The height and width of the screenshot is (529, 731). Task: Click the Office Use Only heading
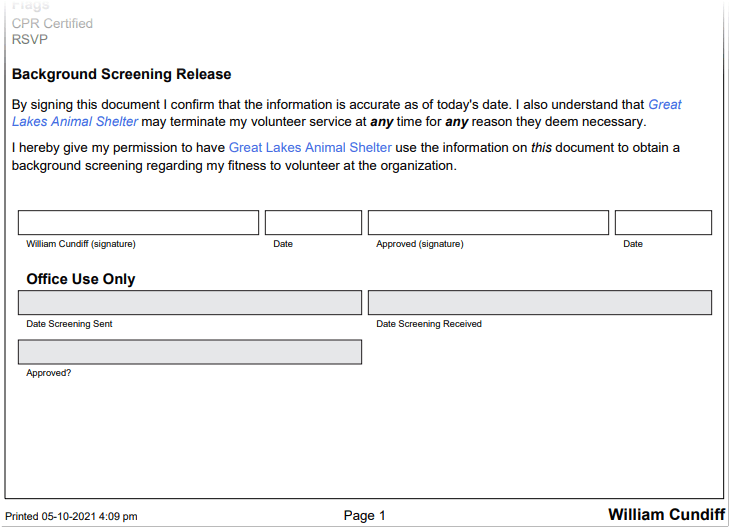pyautogui.click(x=81, y=279)
